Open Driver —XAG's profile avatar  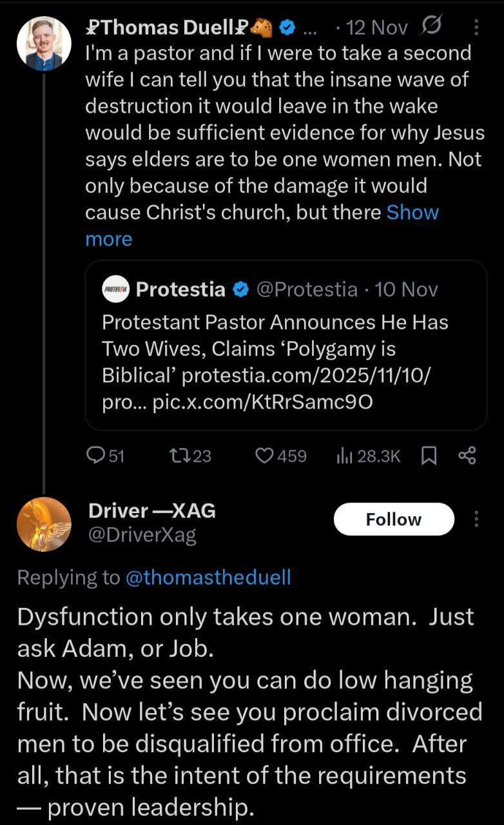[43, 524]
